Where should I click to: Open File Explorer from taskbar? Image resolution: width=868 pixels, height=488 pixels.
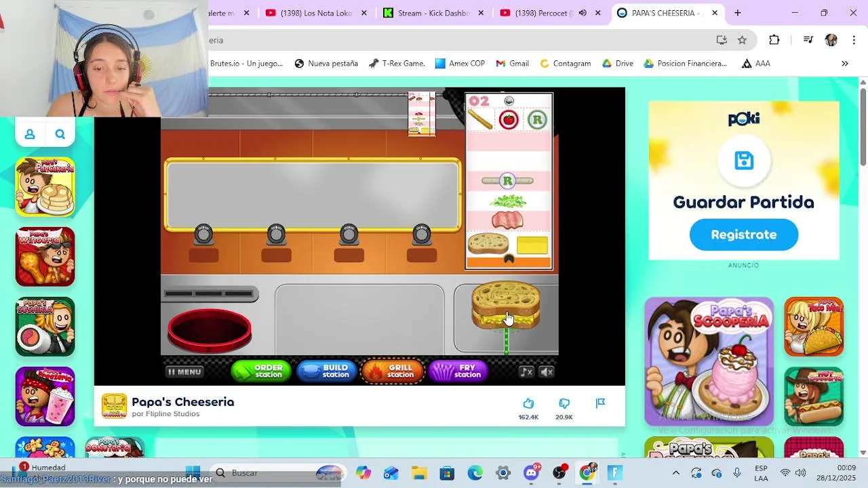pos(419,472)
